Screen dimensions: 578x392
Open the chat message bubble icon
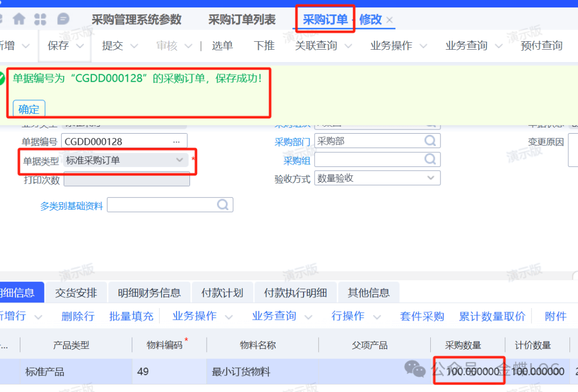tap(63, 20)
